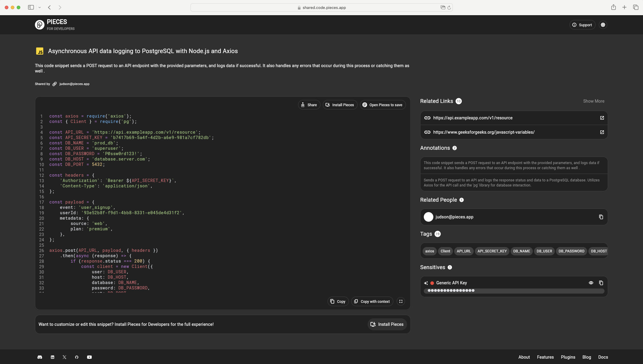Copy judson@pieces.app email address icon

(601, 217)
